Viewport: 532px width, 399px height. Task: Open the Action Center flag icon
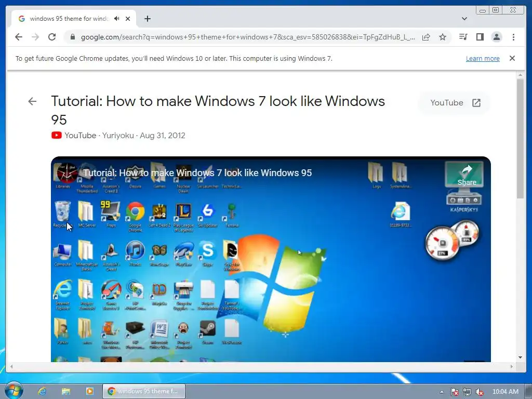click(x=455, y=392)
